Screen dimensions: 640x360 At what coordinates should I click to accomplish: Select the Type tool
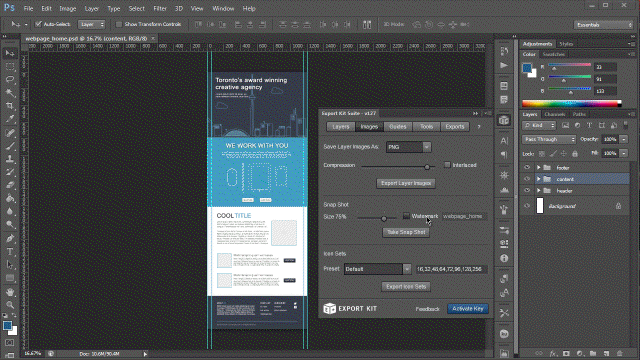[10, 252]
